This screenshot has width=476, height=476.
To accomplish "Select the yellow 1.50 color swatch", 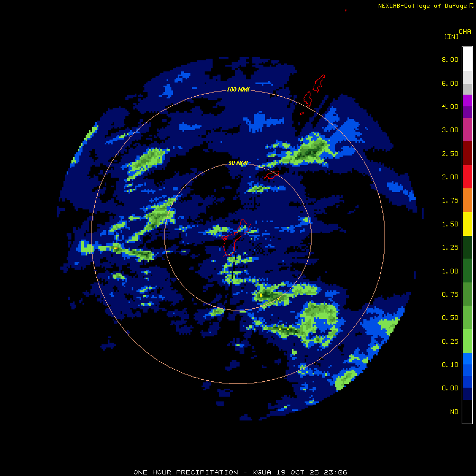I will click(x=467, y=224).
